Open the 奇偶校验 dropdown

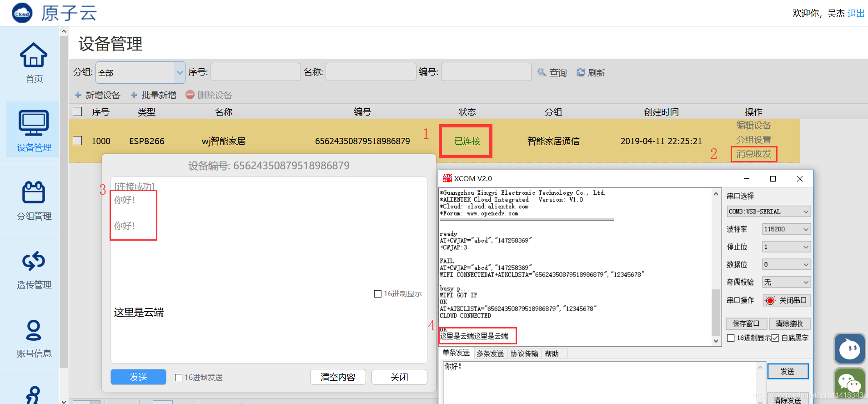(786, 283)
